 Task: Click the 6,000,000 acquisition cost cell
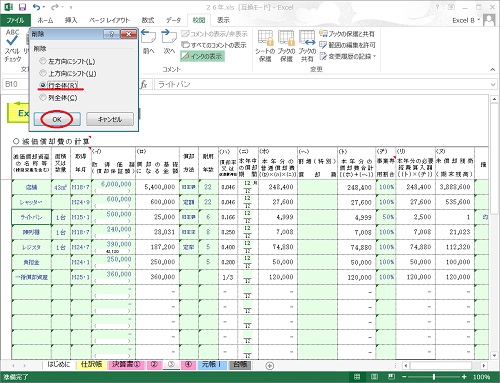(113, 187)
